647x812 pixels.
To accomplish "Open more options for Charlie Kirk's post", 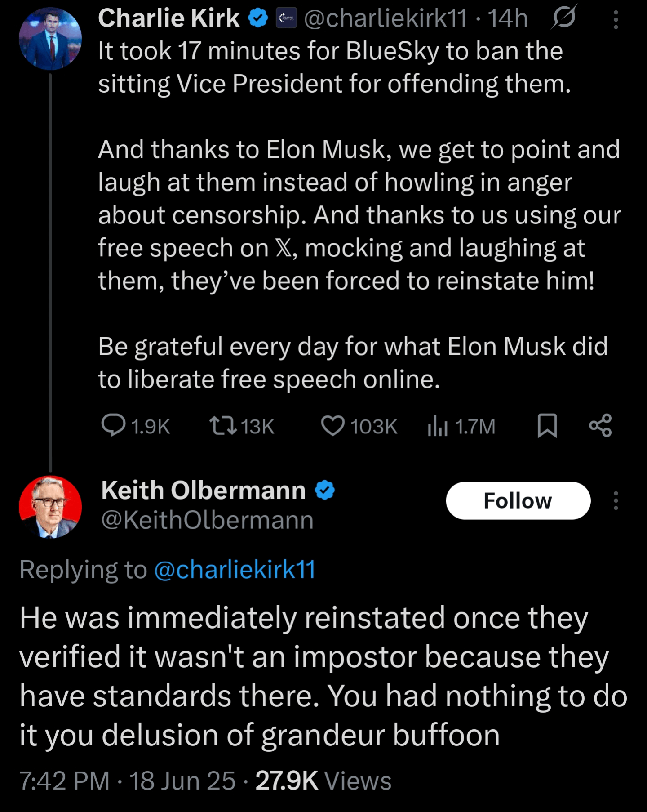I will point(616,20).
